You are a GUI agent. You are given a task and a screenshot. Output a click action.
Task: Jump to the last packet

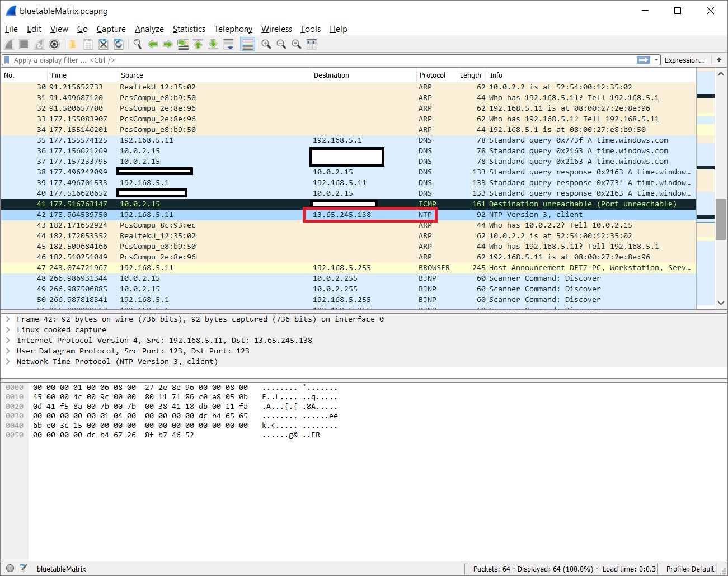pos(213,44)
